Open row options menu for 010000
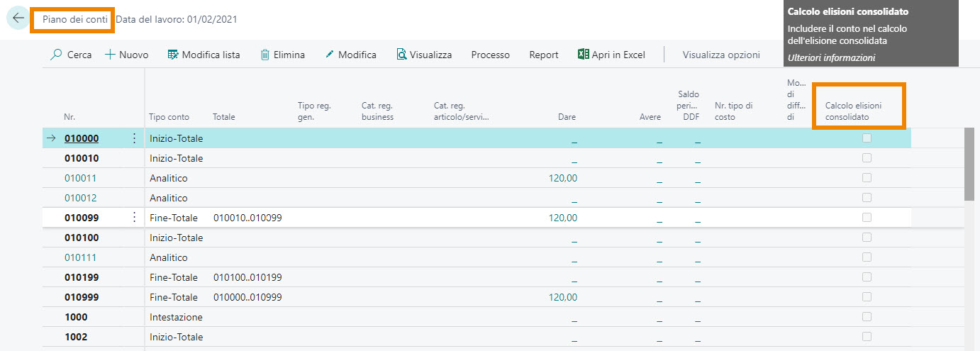 135,138
